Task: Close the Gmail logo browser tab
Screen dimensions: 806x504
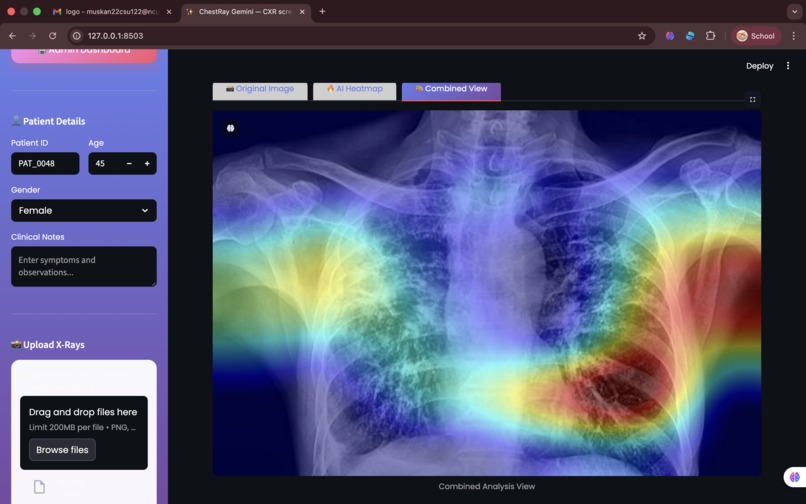Action: [x=169, y=11]
